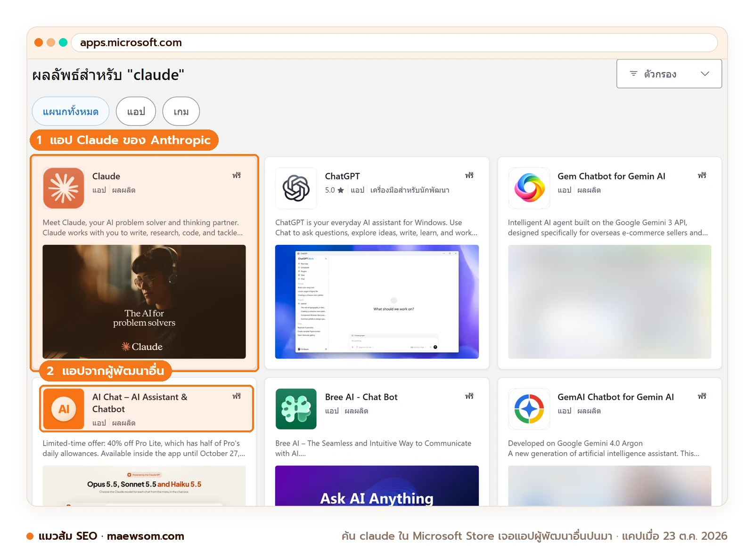Click ChatGPT's เครื่องมือสำหรับนักพัฒนา category label
This screenshot has height=560, width=754.
(x=410, y=190)
